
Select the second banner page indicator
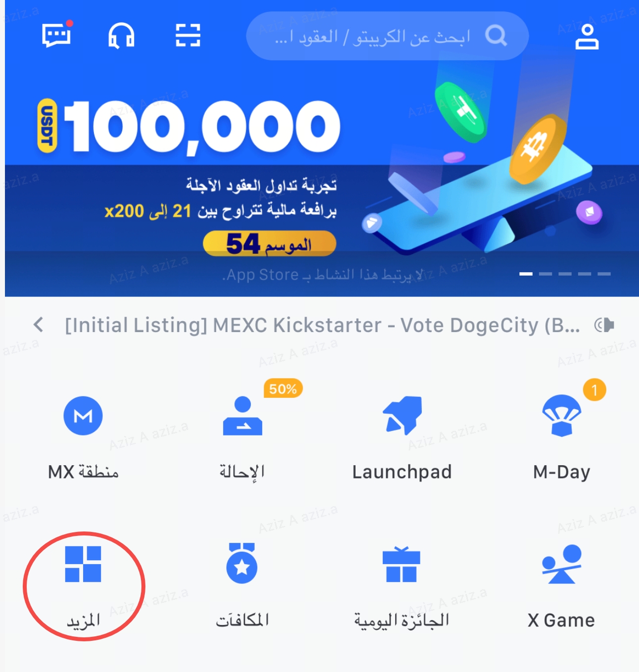pyautogui.click(x=546, y=274)
